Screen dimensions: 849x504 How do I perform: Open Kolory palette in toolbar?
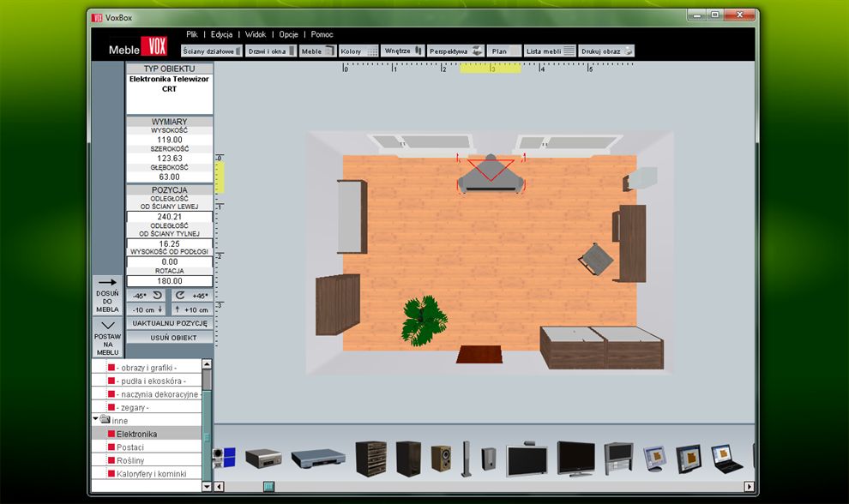coord(358,51)
